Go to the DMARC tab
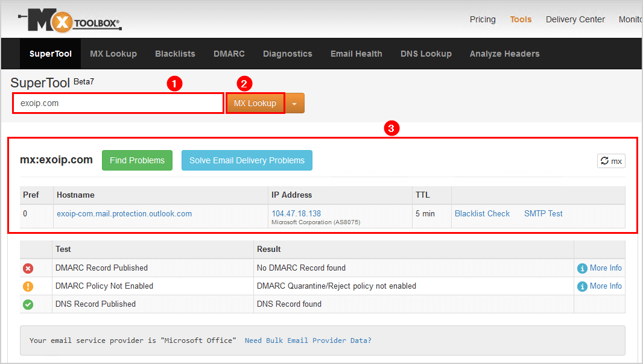 click(229, 54)
